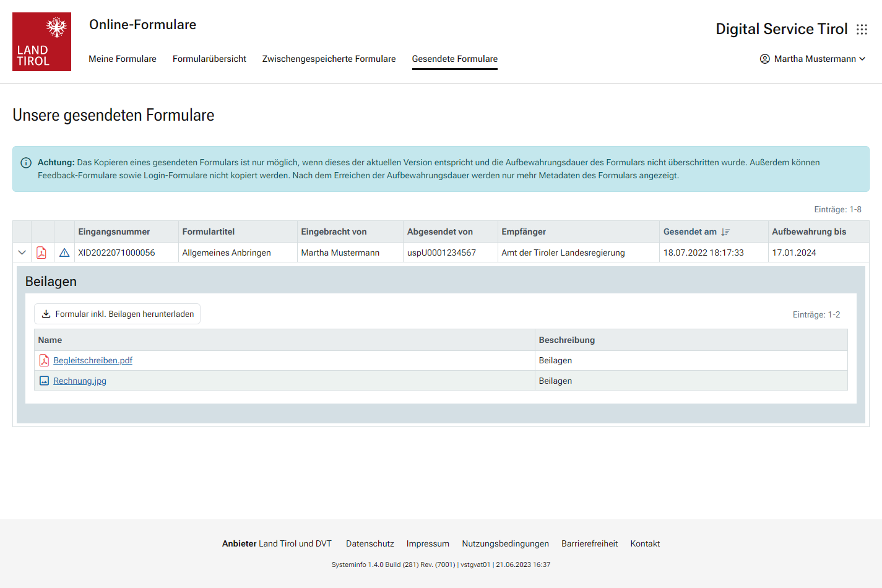Click the PDF icon in the XID2022071000056 row
This screenshot has height=588, width=882.
tap(41, 253)
